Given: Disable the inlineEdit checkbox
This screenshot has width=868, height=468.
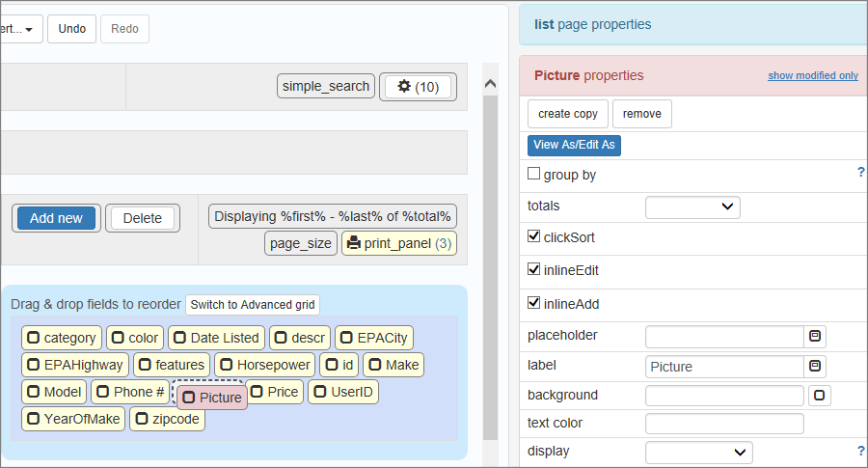Looking at the screenshot, I should [534, 270].
